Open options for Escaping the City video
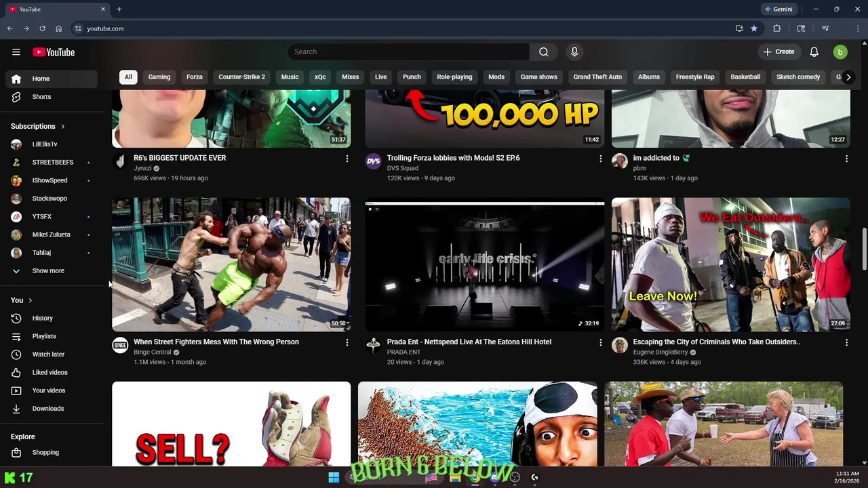 [846, 343]
